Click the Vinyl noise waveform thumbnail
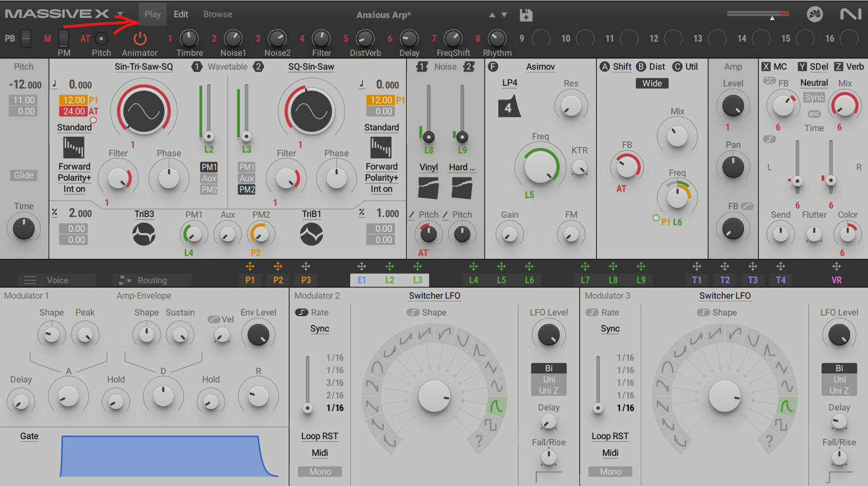The width and height of the screenshot is (868, 486). pyautogui.click(x=428, y=188)
